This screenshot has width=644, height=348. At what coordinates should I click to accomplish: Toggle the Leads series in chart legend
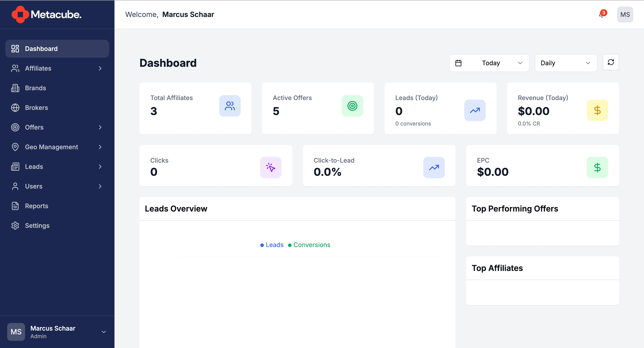coord(272,245)
